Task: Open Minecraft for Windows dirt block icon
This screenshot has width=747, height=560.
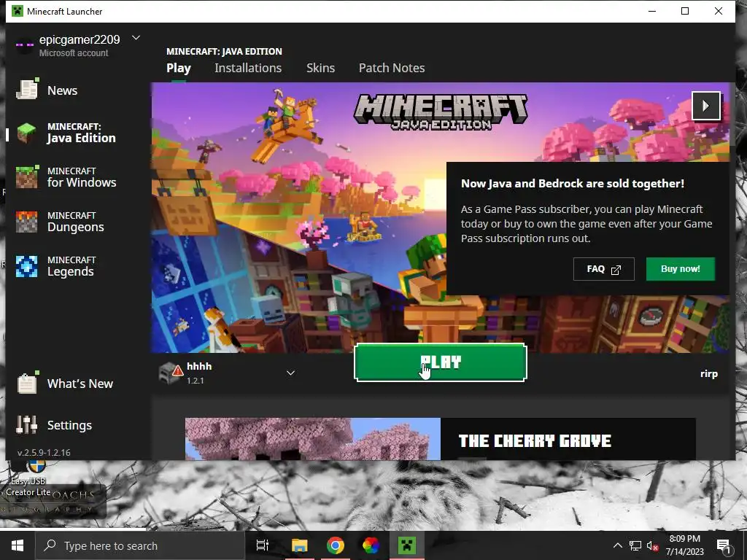Action: (27, 177)
